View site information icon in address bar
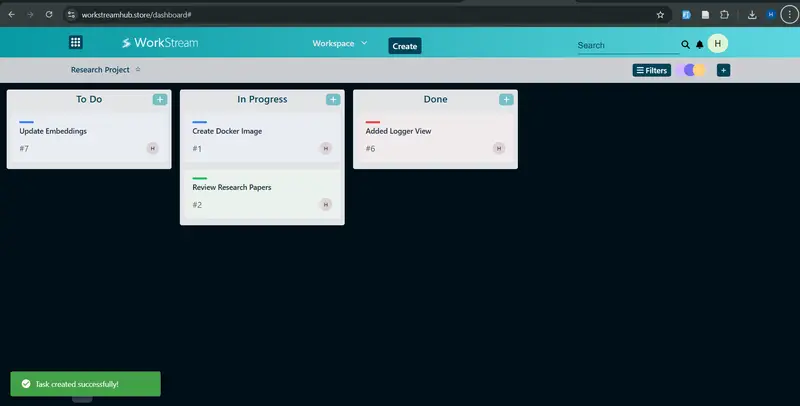 (71, 15)
